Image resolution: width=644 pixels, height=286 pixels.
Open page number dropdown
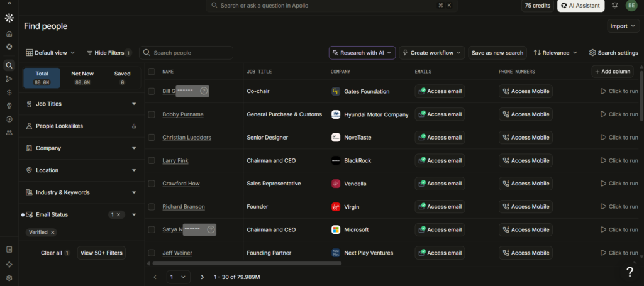178,277
